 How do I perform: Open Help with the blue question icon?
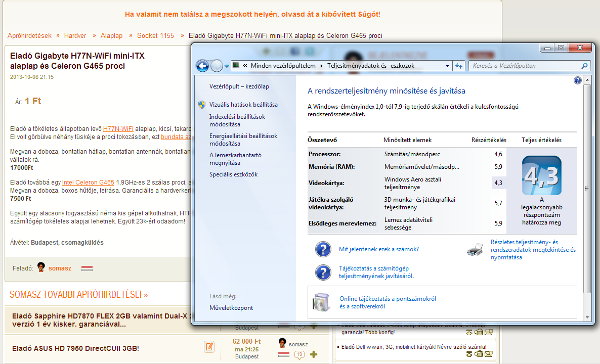coord(578,80)
